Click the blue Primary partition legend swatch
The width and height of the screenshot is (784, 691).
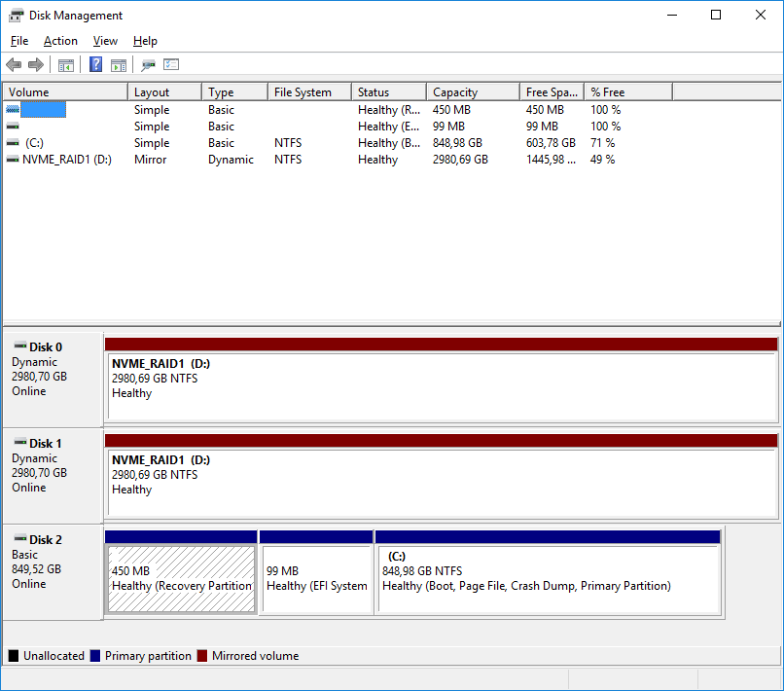click(95, 656)
